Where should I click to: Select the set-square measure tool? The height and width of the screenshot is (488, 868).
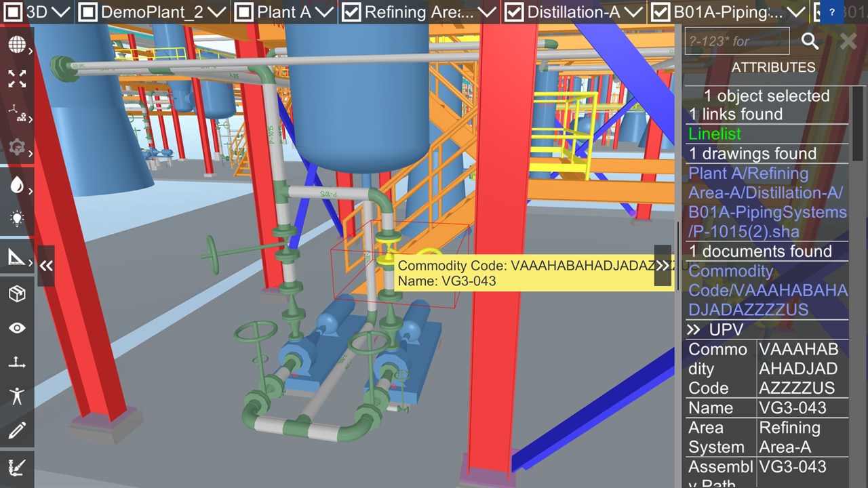point(16,257)
